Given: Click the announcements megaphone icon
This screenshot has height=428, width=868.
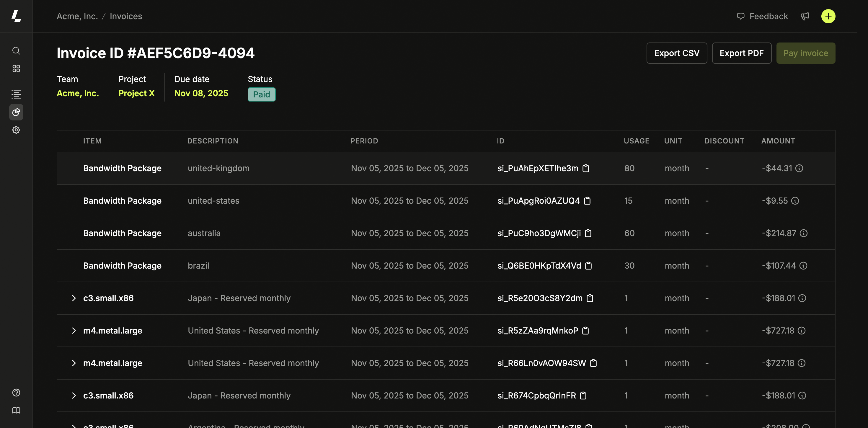Looking at the screenshot, I should pos(805,16).
